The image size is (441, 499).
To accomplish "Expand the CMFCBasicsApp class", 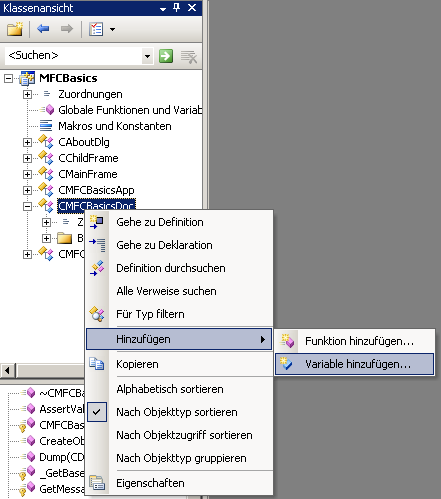I will (27, 191).
